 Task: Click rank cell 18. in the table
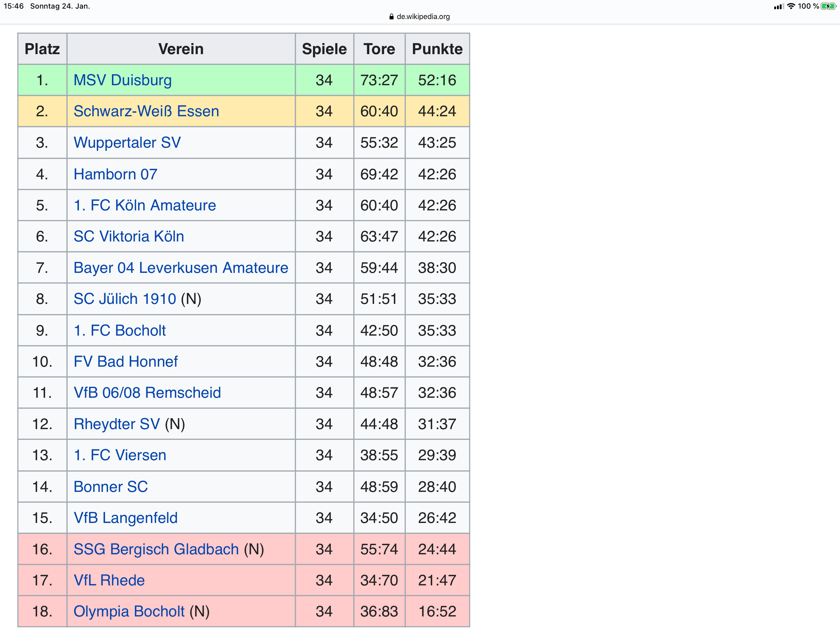pos(42,612)
